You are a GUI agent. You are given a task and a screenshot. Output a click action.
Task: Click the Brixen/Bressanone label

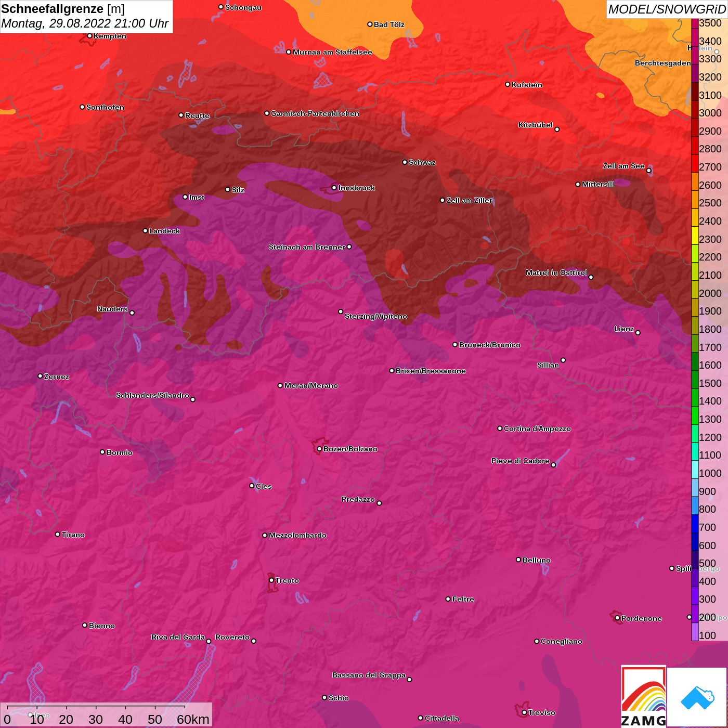tap(431, 371)
